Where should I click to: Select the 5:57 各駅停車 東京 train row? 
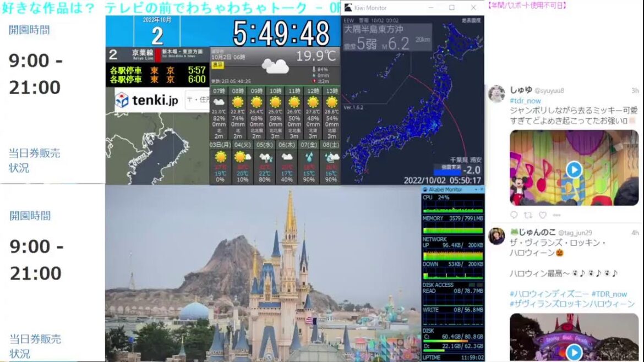(x=157, y=70)
